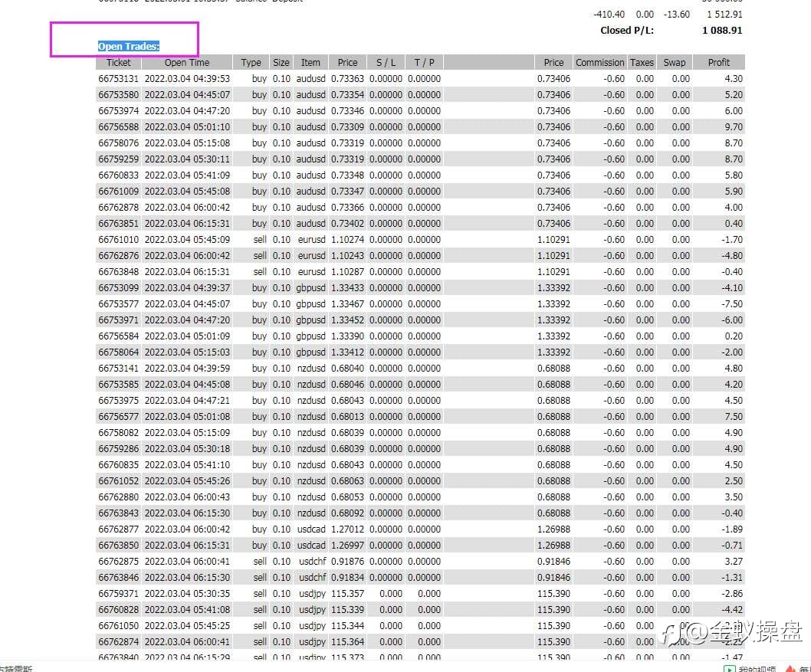Click open price 0.73402 for audusd
Image resolution: width=811 pixels, height=672 pixels.
pyautogui.click(x=347, y=223)
